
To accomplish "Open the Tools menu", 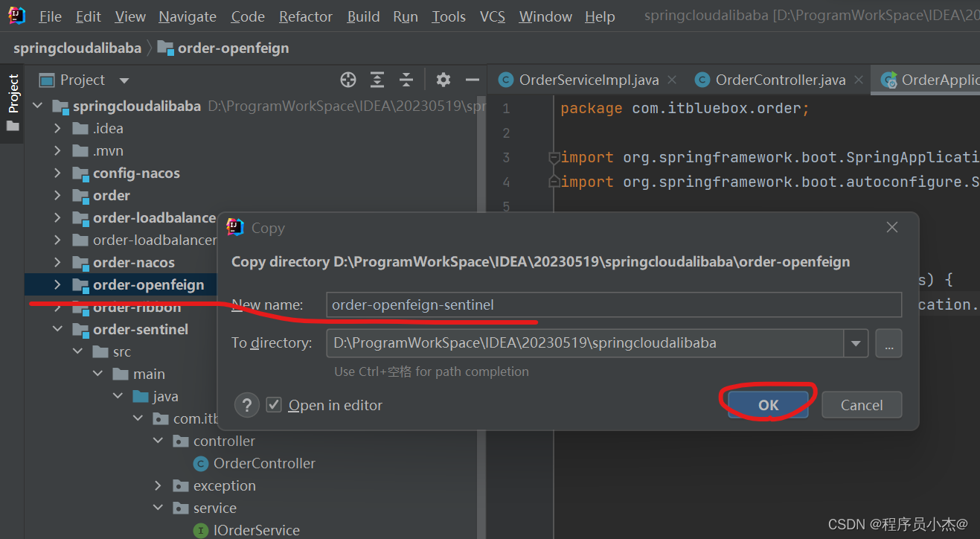I will [449, 16].
